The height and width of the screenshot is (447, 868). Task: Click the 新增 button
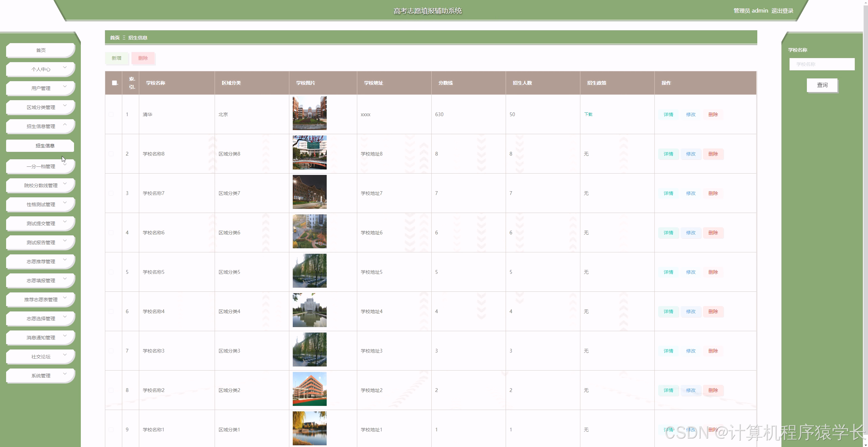tap(116, 58)
